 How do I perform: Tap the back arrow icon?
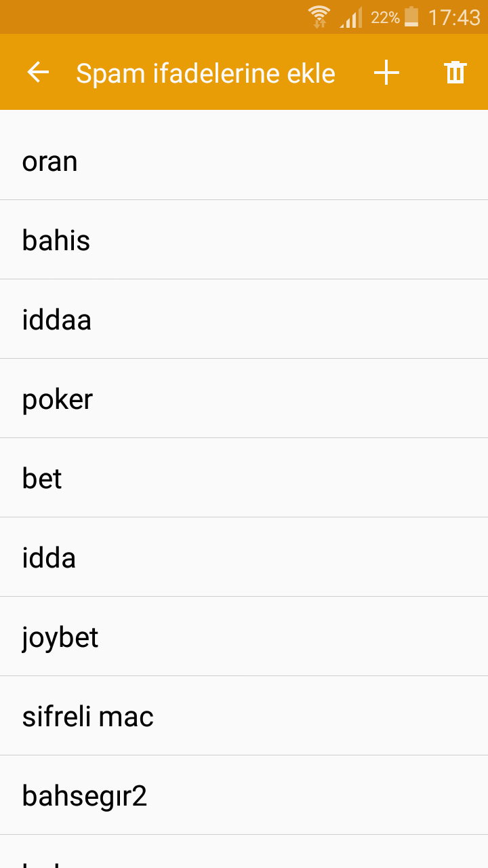(x=38, y=73)
